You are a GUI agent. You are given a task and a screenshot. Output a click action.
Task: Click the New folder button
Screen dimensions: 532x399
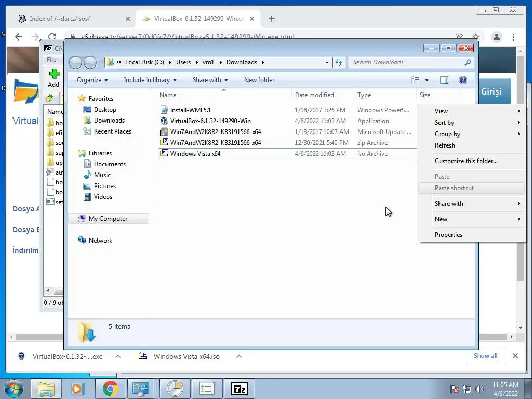coord(259,80)
